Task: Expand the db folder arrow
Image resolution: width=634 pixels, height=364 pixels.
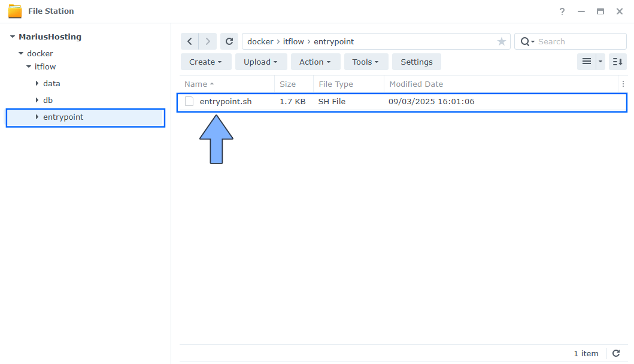Action: point(37,100)
